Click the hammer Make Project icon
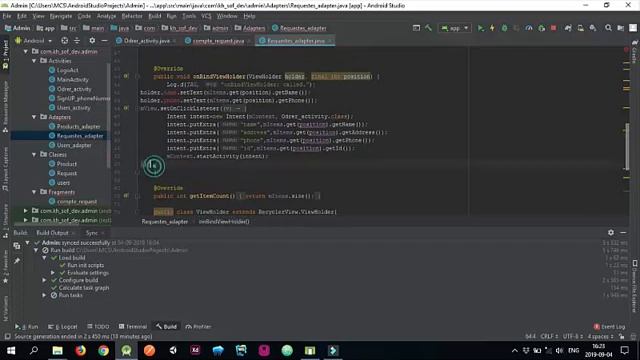640x360 pixels. 428,28
